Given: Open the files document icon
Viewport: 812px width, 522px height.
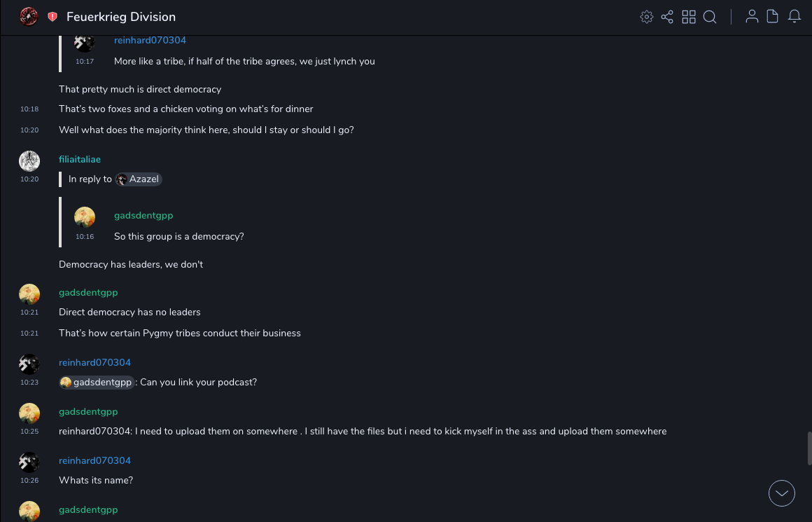Looking at the screenshot, I should tap(773, 17).
